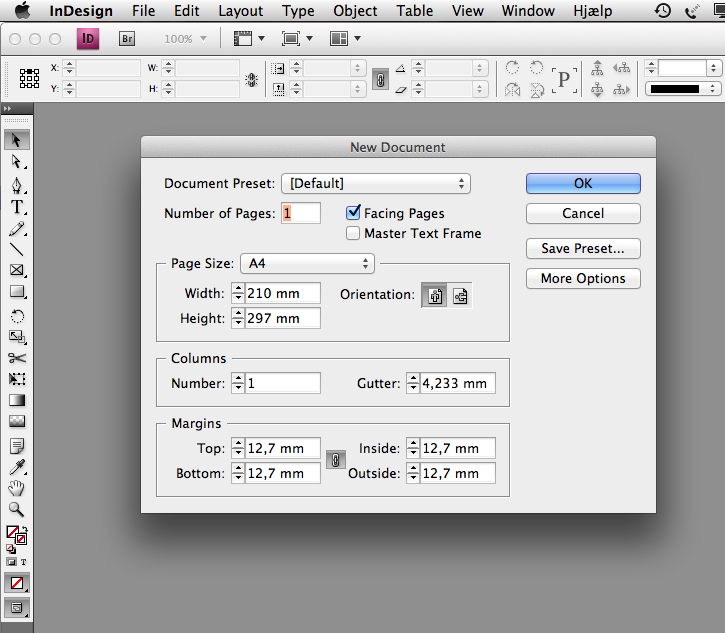Viewport: 725px width, 633px height.
Task: Select the Rectangle Frame tool
Action: (x=17, y=270)
